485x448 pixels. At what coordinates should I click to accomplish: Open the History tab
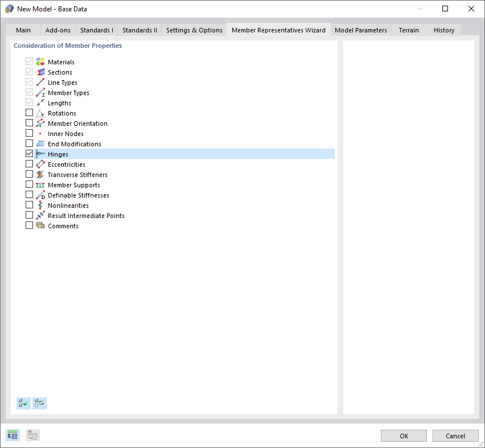point(444,30)
